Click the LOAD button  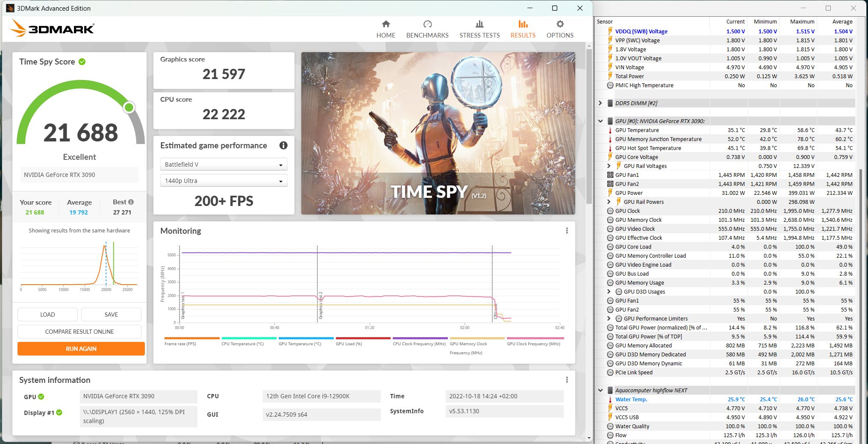coord(47,315)
